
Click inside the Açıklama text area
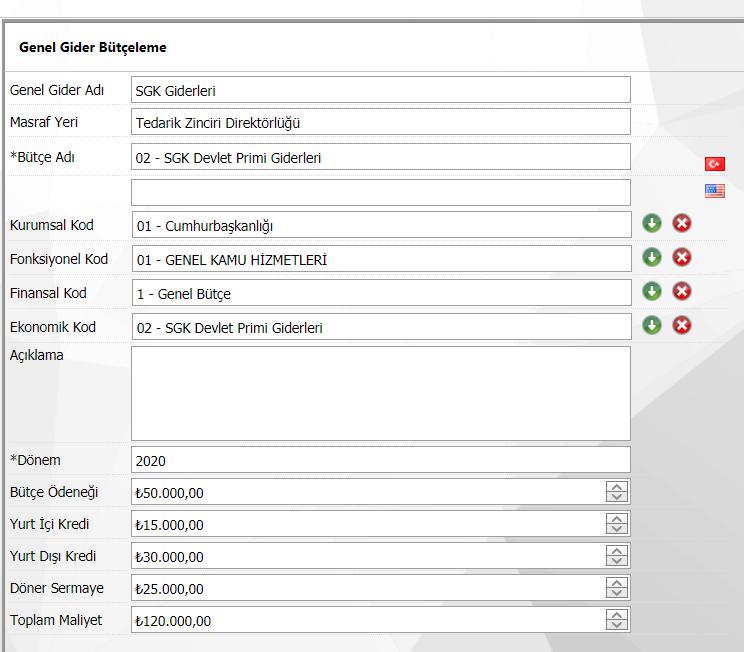(380, 393)
